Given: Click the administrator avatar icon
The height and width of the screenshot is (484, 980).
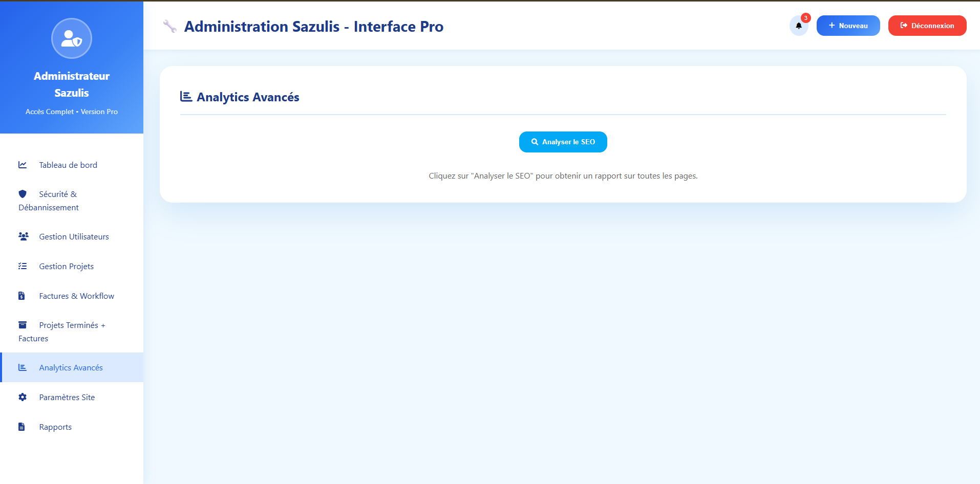Looking at the screenshot, I should (72, 38).
